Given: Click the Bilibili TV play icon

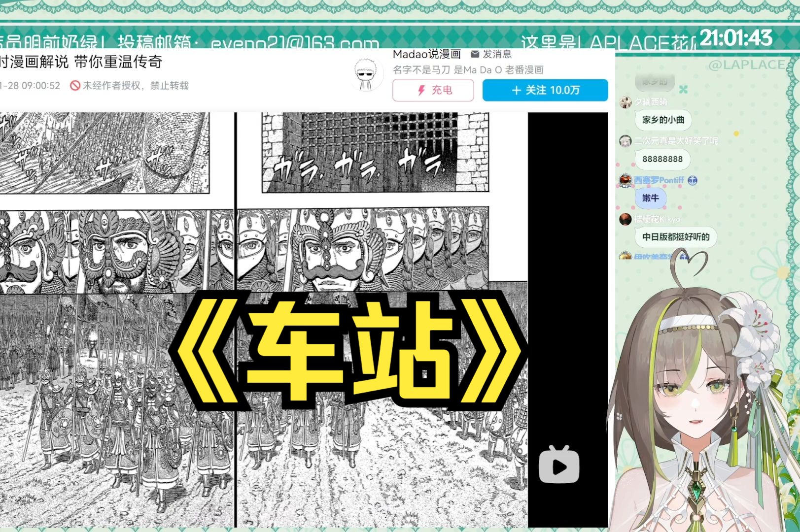Looking at the screenshot, I should click(559, 465).
